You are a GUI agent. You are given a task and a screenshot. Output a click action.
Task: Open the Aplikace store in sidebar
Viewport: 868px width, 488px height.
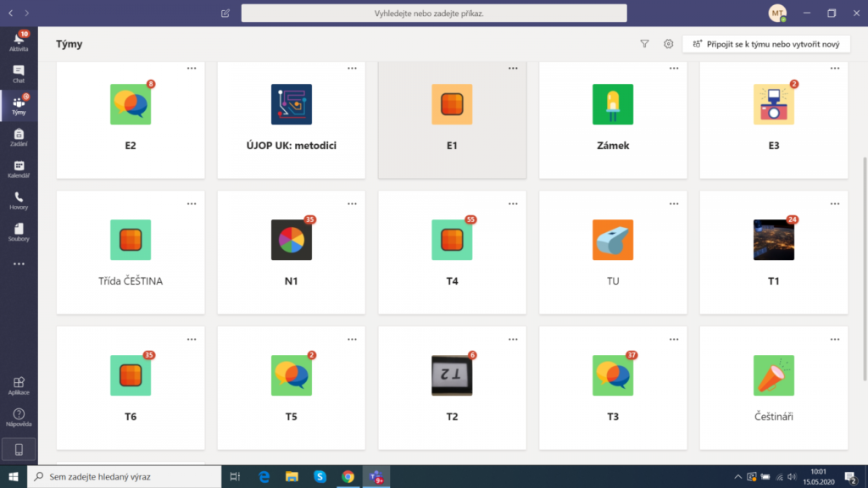click(x=19, y=385)
